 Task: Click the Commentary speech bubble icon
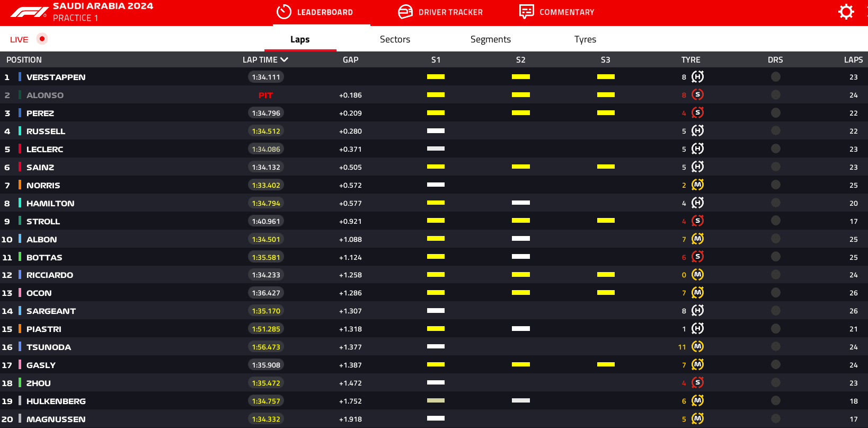[x=526, y=12]
